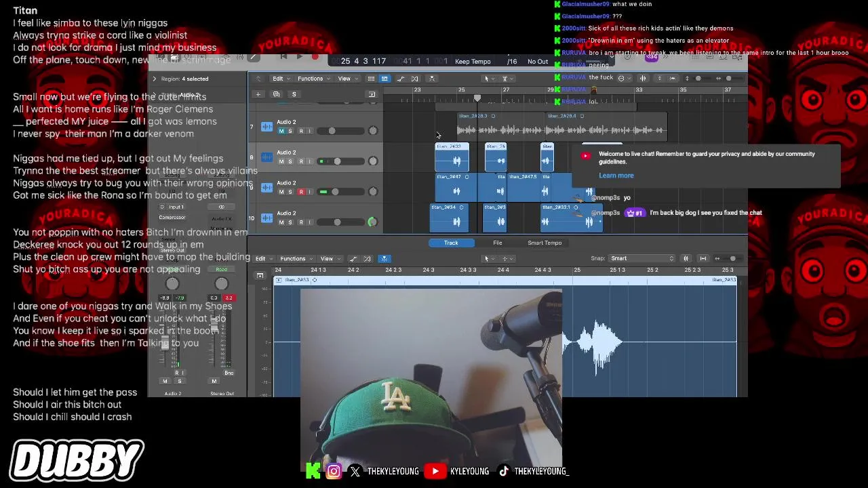Open track header configuration icon above tracks
This screenshot has height=488, width=868.
[372, 94]
